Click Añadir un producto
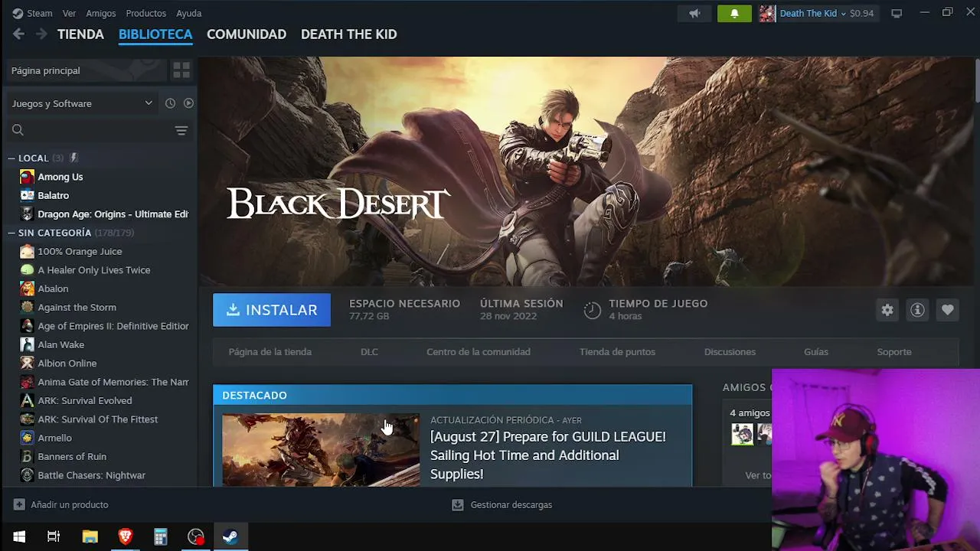 [x=70, y=505]
